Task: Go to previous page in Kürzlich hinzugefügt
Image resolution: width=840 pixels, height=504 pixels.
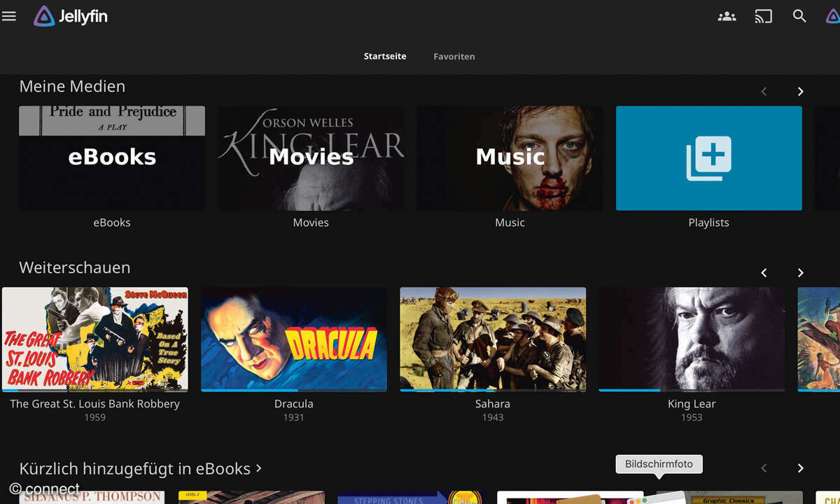Action: click(x=764, y=468)
